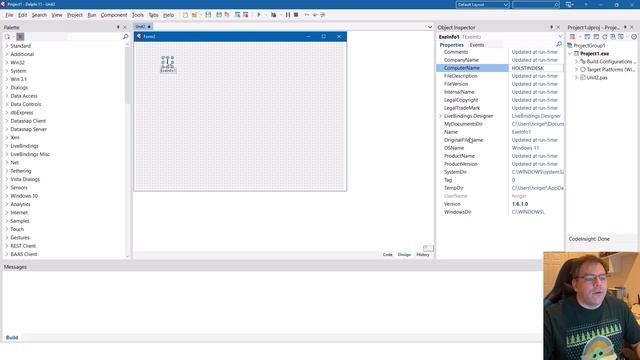Pin the Object Inspector panel
640x360 pixels.
point(551,27)
